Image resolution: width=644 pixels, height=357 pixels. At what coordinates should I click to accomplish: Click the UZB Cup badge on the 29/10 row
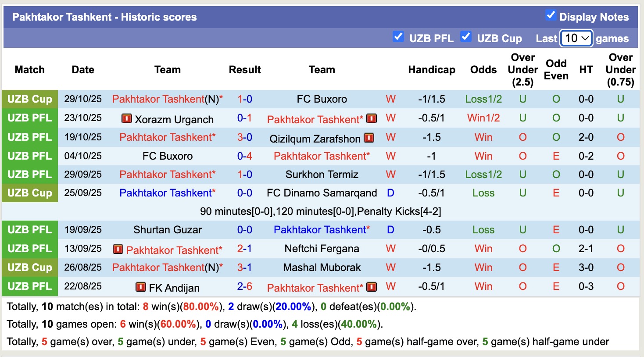29,99
